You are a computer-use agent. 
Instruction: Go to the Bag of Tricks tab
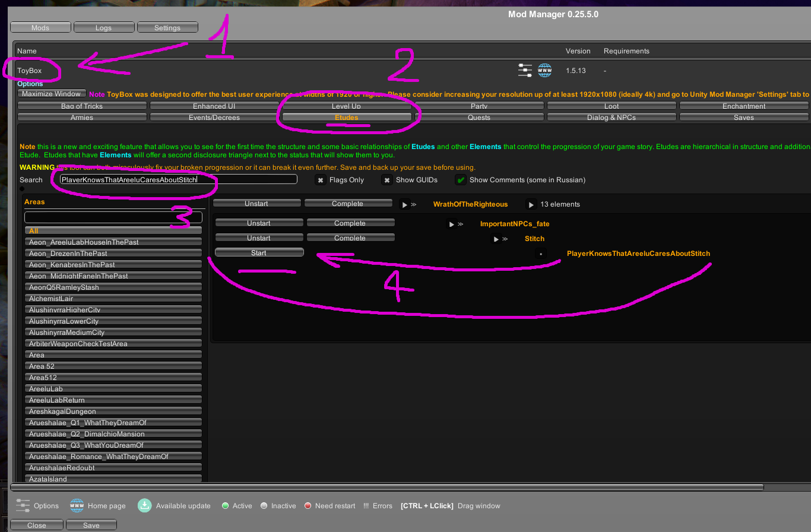point(82,106)
